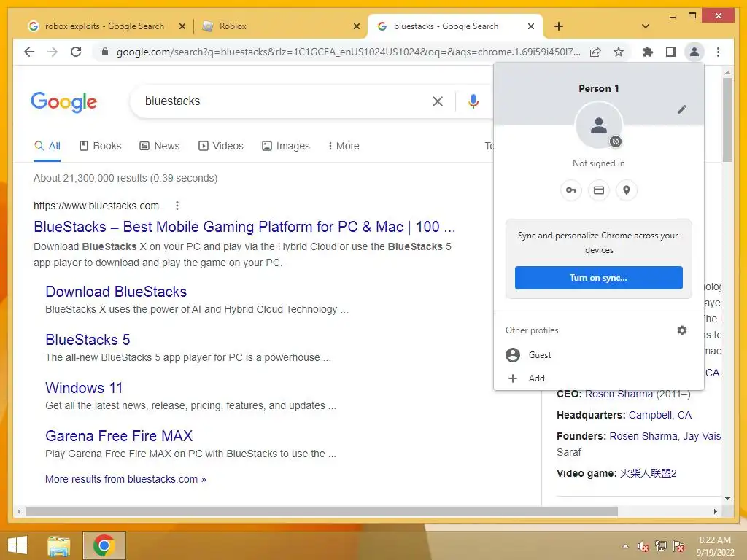747x560 pixels.
Task: Click the scroll-right arrow button
Action: coord(715,511)
